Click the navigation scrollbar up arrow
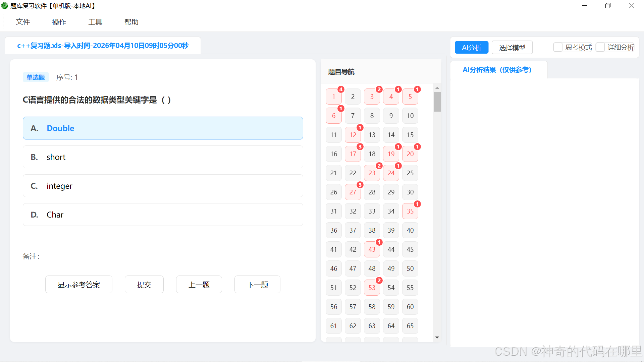 (437, 88)
